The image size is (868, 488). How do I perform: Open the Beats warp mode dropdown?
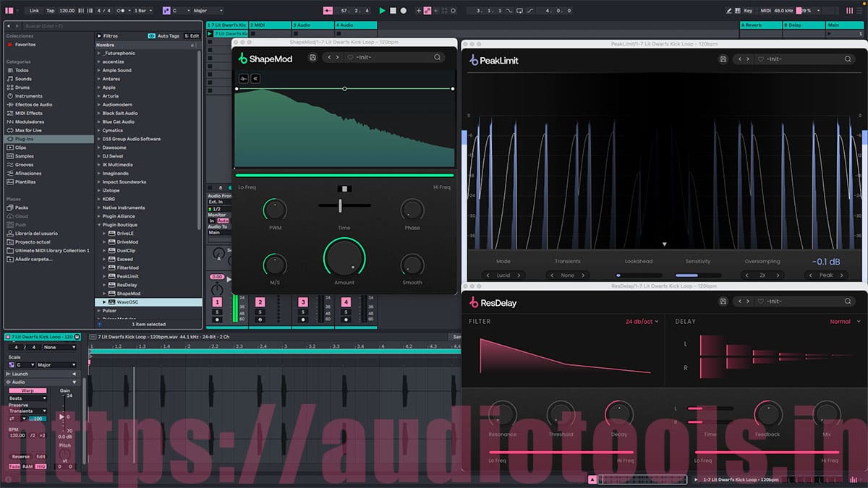tap(27, 398)
